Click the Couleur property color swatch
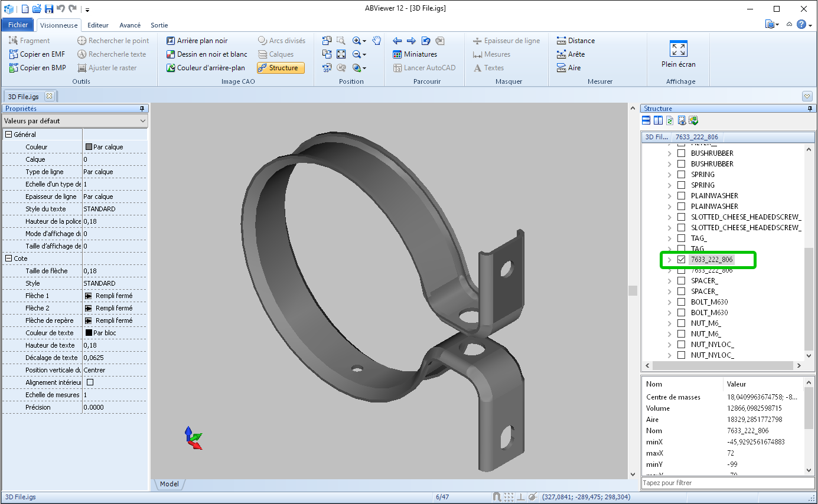The width and height of the screenshot is (818, 504). [x=89, y=147]
